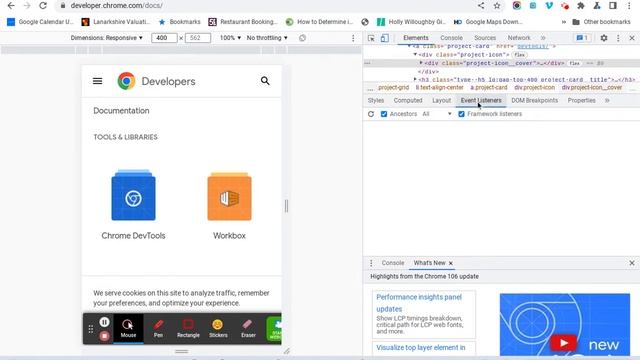Open Workbox project card
The width and height of the screenshot is (640, 360).
[x=229, y=205]
